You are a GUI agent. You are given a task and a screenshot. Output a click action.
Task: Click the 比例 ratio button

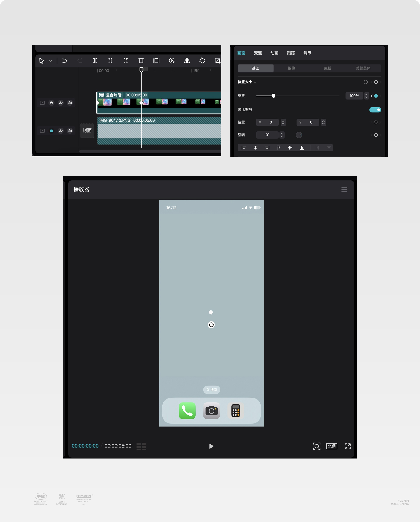[x=331, y=446]
